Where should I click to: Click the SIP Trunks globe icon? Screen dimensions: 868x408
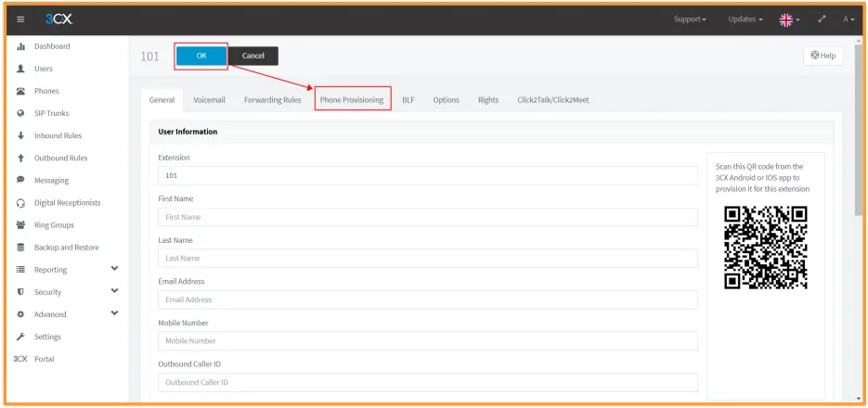(21, 113)
